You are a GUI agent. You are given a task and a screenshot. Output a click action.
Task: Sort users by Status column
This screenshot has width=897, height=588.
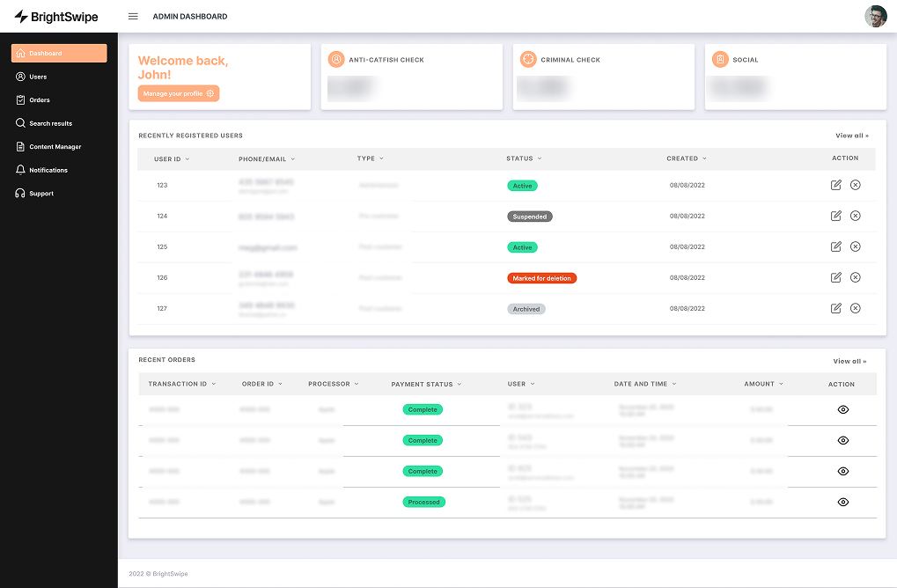[524, 158]
